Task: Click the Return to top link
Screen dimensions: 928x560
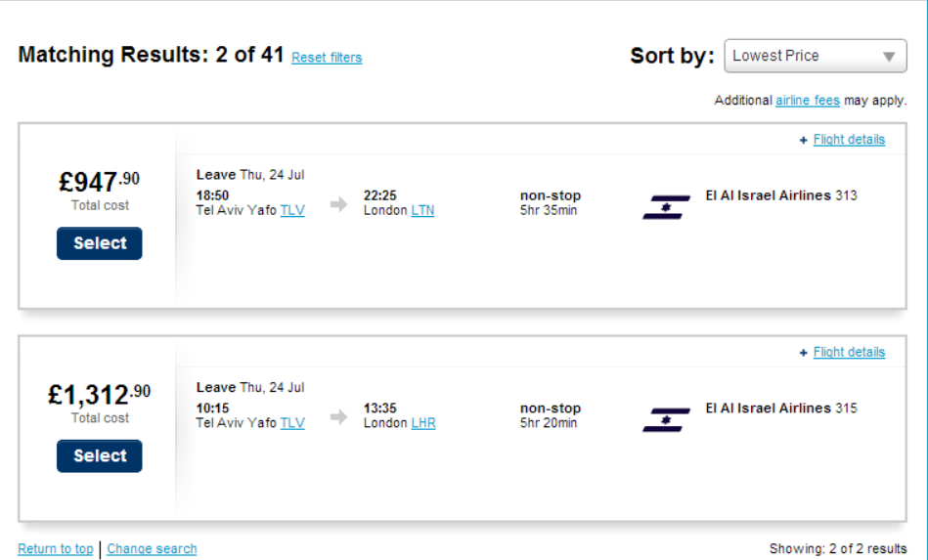Action: click(56, 549)
